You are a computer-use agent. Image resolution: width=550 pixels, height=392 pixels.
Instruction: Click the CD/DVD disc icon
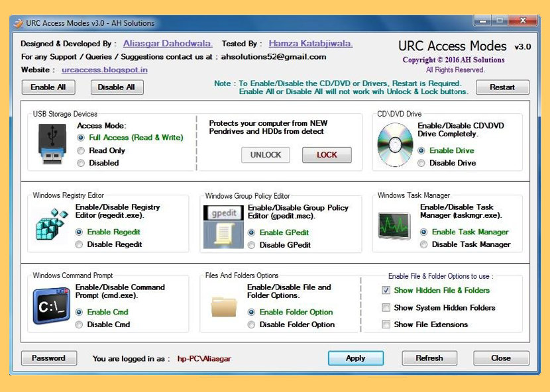(x=394, y=144)
